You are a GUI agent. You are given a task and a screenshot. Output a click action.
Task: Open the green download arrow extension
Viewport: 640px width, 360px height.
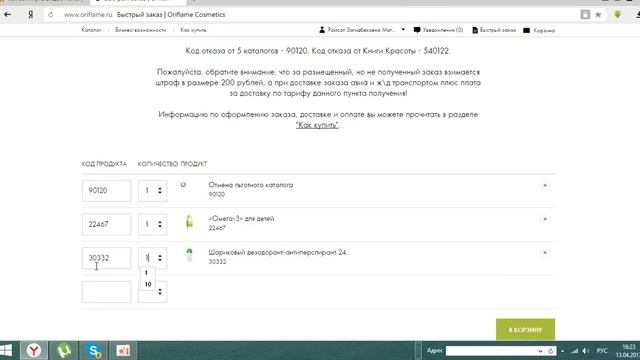(x=617, y=14)
